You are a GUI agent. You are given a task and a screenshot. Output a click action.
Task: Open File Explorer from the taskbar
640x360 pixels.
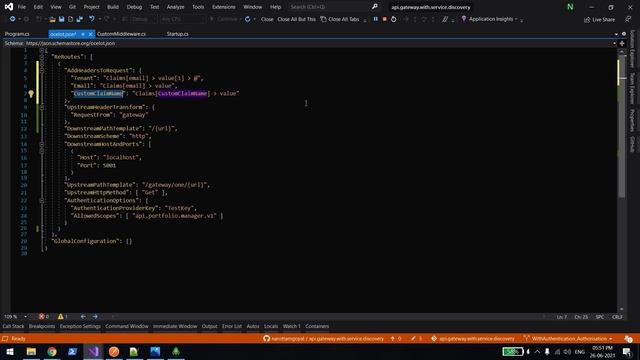[x=31, y=351]
